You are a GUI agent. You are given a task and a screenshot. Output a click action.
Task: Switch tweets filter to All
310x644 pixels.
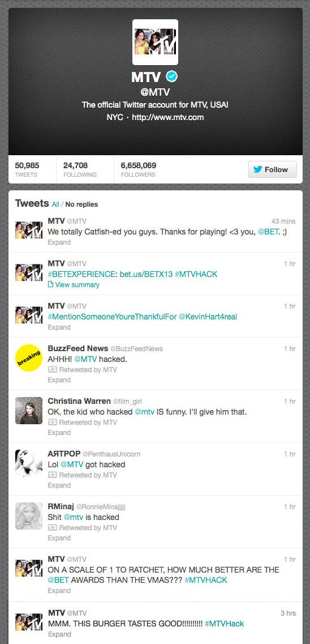pyautogui.click(x=55, y=204)
